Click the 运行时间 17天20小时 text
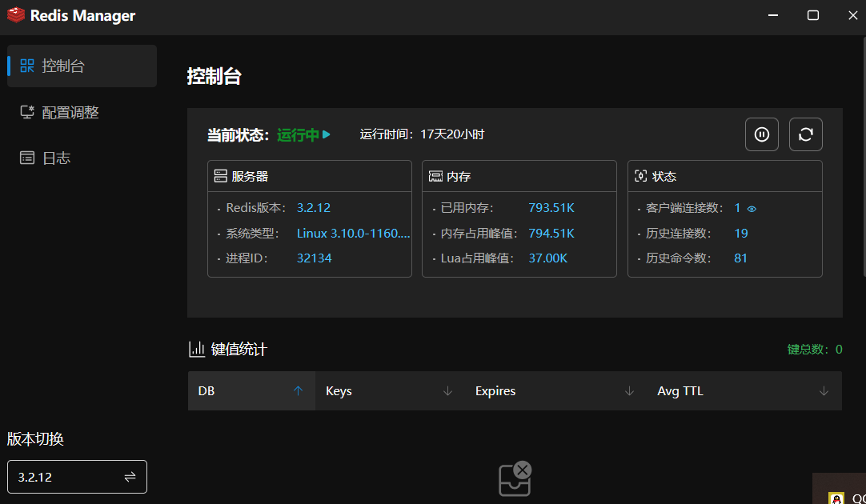The image size is (866, 504). (422, 134)
